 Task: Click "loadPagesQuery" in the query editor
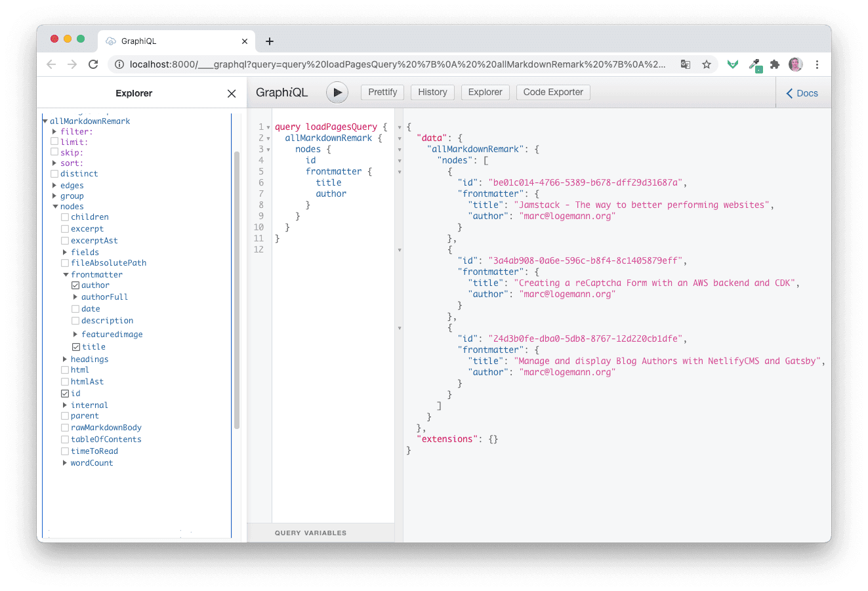[x=341, y=127]
